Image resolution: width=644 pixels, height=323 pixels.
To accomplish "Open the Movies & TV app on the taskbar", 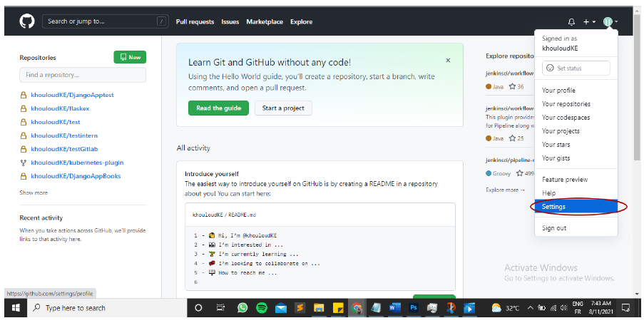I will pyautogui.click(x=469, y=308).
